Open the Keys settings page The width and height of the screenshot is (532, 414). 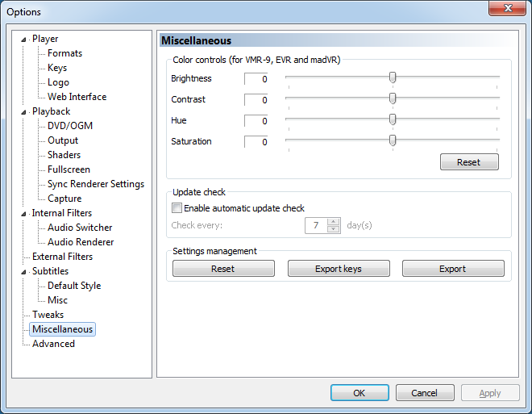(x=57, y=68)
